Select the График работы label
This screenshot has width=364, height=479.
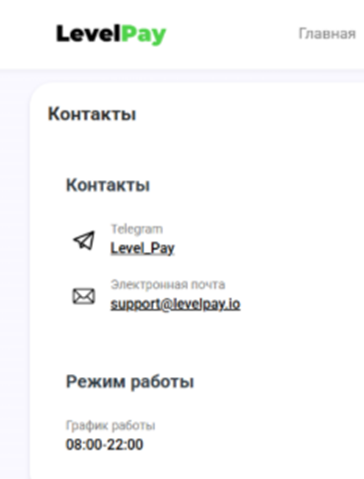(111, 426)
